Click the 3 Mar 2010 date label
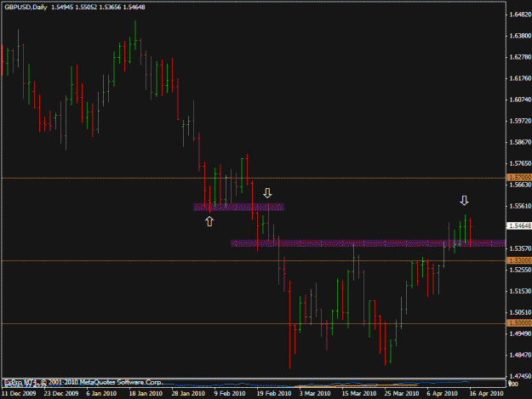The width and height of the screenshot is (532, 399). [x=315, y=394]
